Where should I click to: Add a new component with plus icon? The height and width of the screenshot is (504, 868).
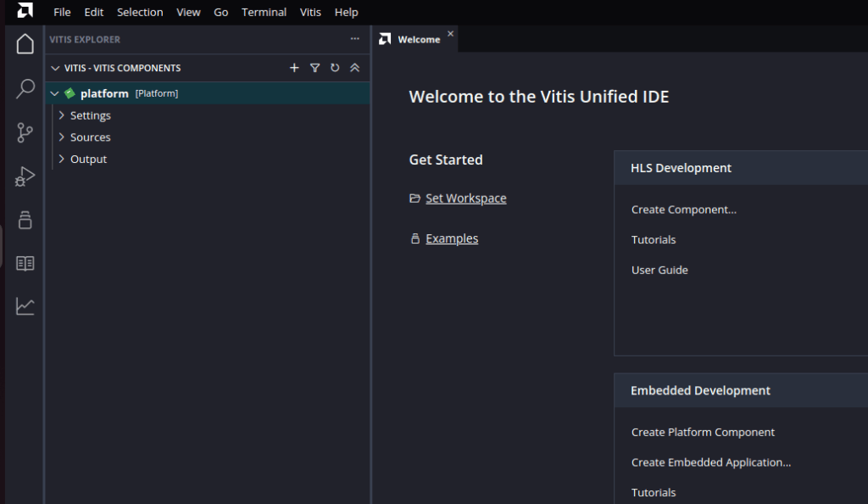coord(294,68)
